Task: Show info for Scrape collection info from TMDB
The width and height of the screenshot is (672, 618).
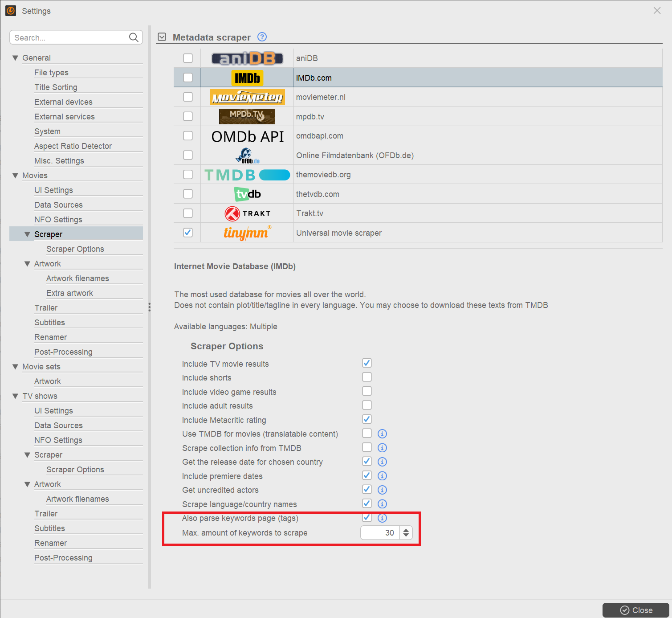Action: pos(382,448)
